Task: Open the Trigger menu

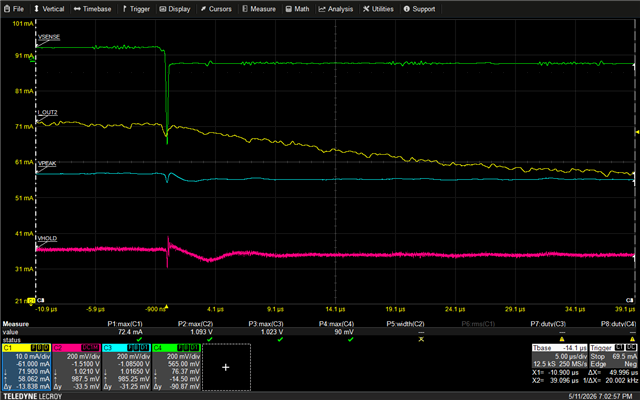Action: [x=136, y=9]
